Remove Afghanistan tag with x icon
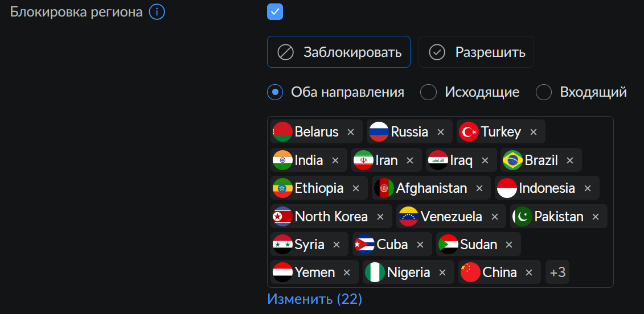644x314 pixels. tap(479, 188)
